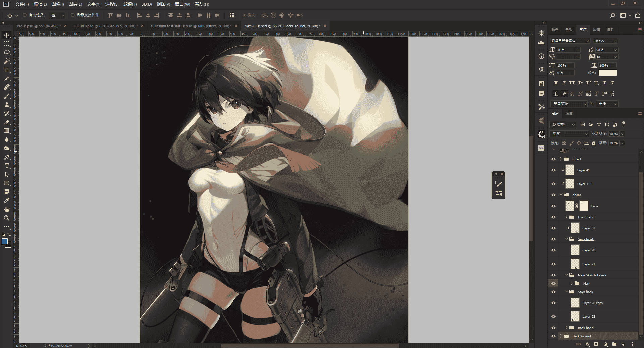The width and height of the screenshot is (644, 348).
Task: Create a new layer group with folder icon
Action: coord(614,344)
